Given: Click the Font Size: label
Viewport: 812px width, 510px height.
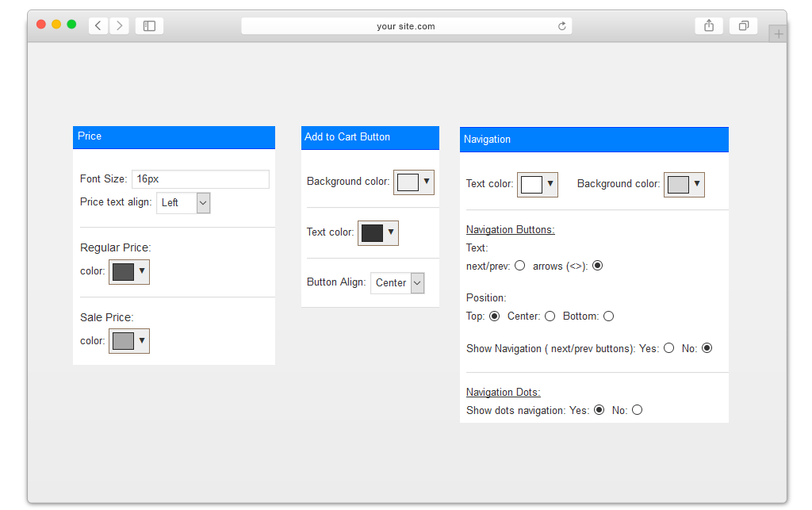Looking at the screenshot, I should pos(103,178).
